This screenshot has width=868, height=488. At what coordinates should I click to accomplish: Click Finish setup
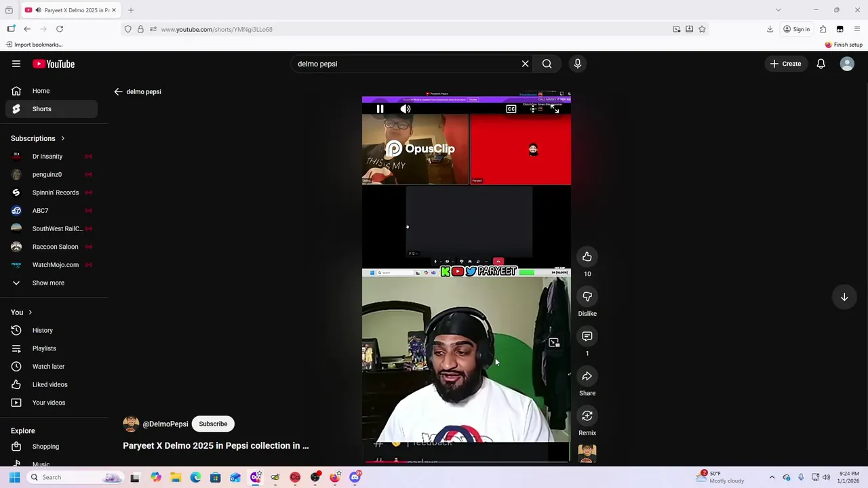844,45
